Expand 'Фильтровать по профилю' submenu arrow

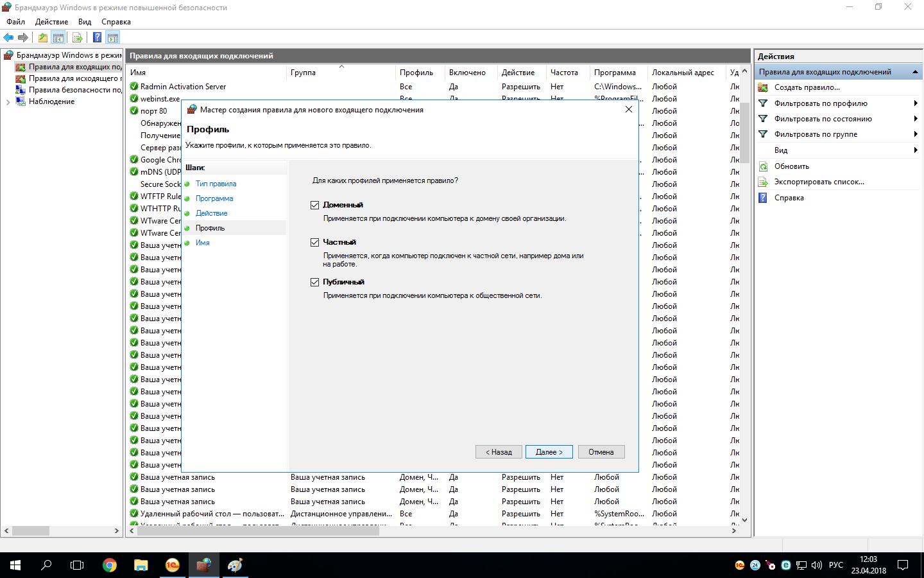coord(916,103)
